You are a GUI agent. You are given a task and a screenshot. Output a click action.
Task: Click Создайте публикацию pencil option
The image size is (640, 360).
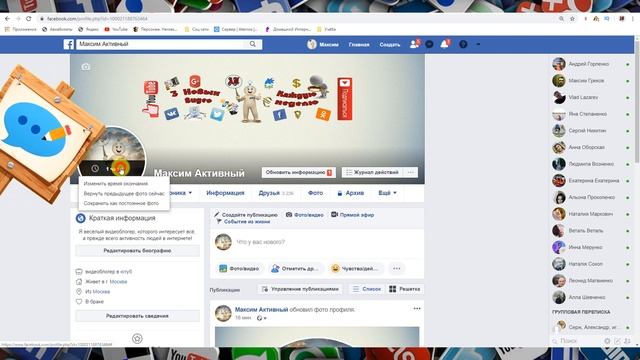tap(246, 215)
